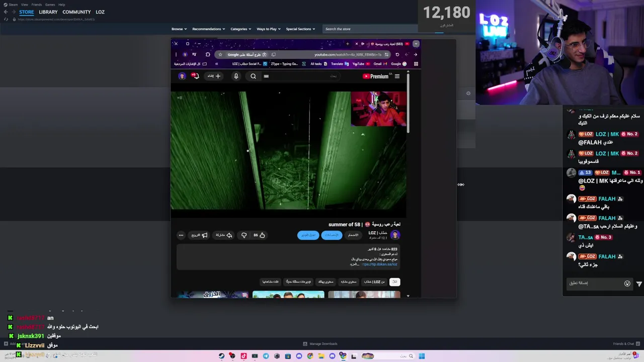
Task: Open the Chrome extensions puzzle icon
Action: pos(208,54)
